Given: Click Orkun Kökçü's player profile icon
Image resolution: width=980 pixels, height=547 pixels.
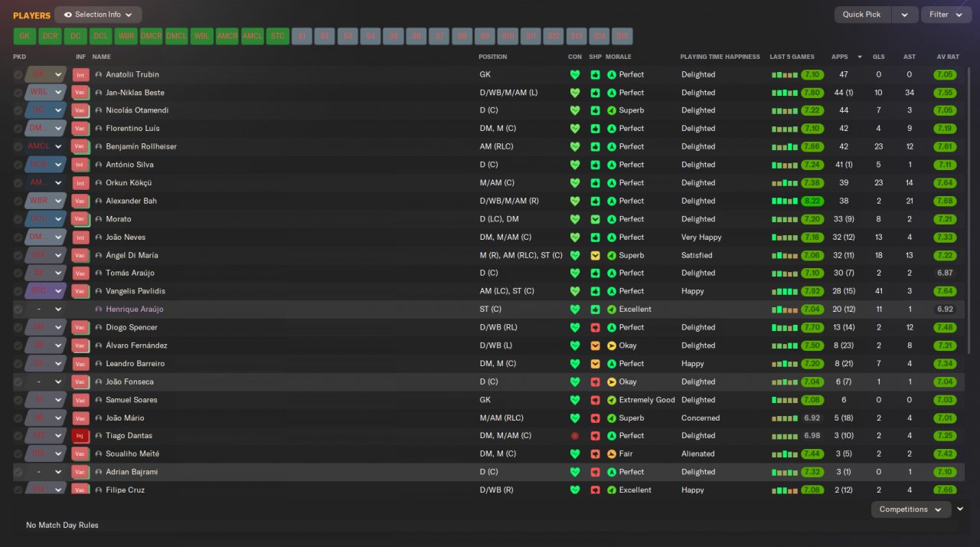Looking at the screenshot, I should tap(99, 183).
